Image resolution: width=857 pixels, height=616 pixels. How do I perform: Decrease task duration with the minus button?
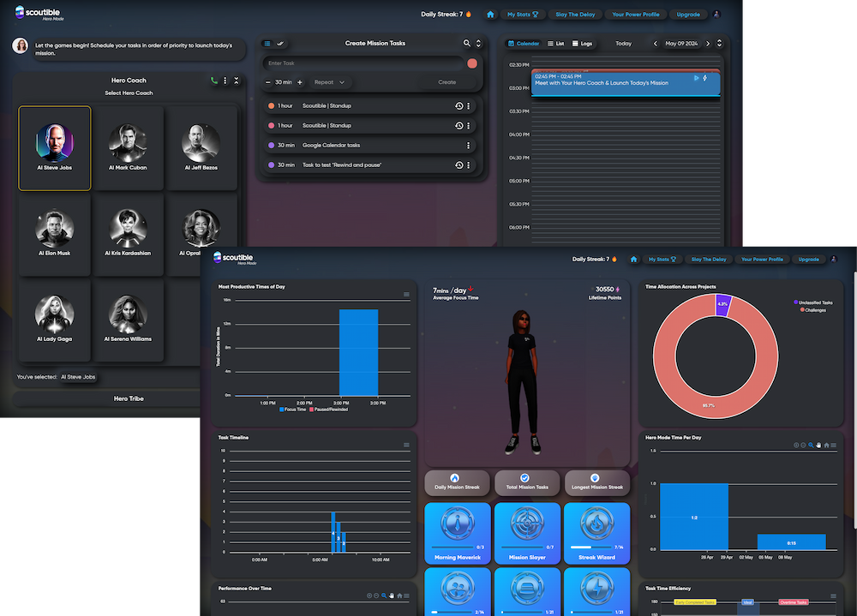pyautogui.click(x=267, y=82)
